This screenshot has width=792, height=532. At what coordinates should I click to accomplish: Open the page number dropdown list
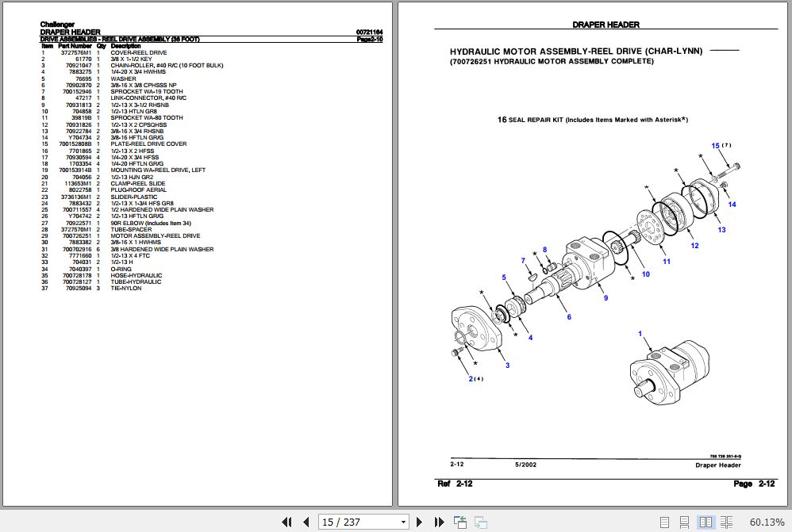click(x=402, y=522)
